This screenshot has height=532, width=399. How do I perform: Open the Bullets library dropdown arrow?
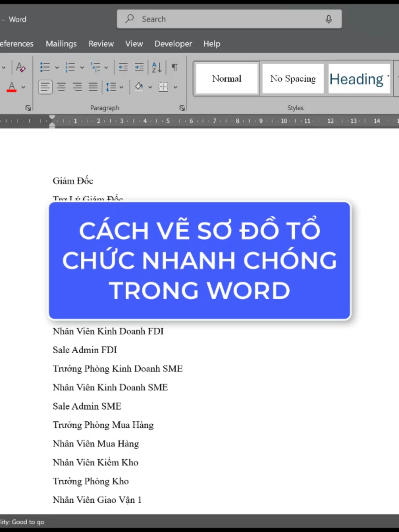coord(57,67)
